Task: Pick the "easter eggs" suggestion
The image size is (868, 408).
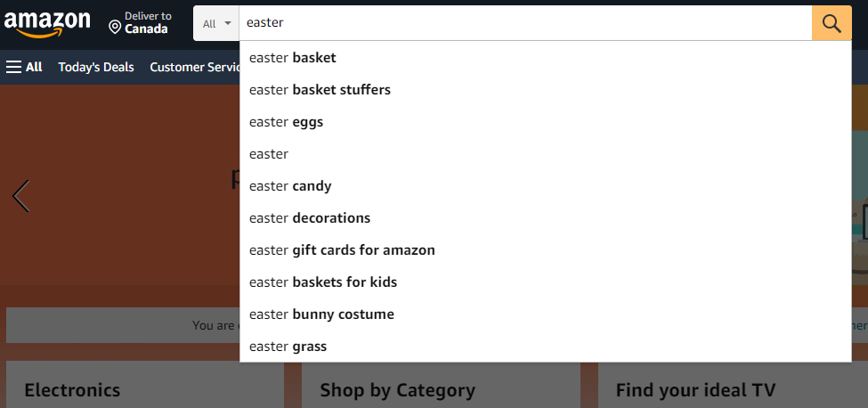Action: point(545,122)
